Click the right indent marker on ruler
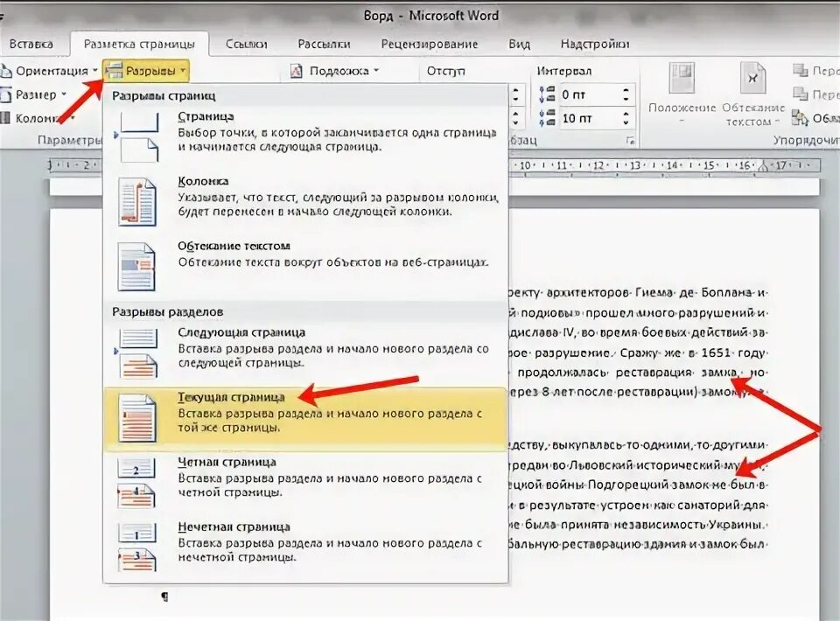The height and width of the screenshot is (621, 840). (x=763, y=167)
